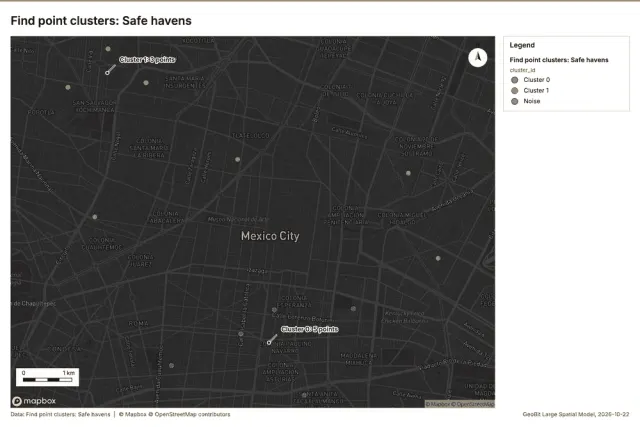640x427 pixels.
Task: Click the legend subtitle 'Find point clusters: Safe havens'
Action: pos(559,60)
